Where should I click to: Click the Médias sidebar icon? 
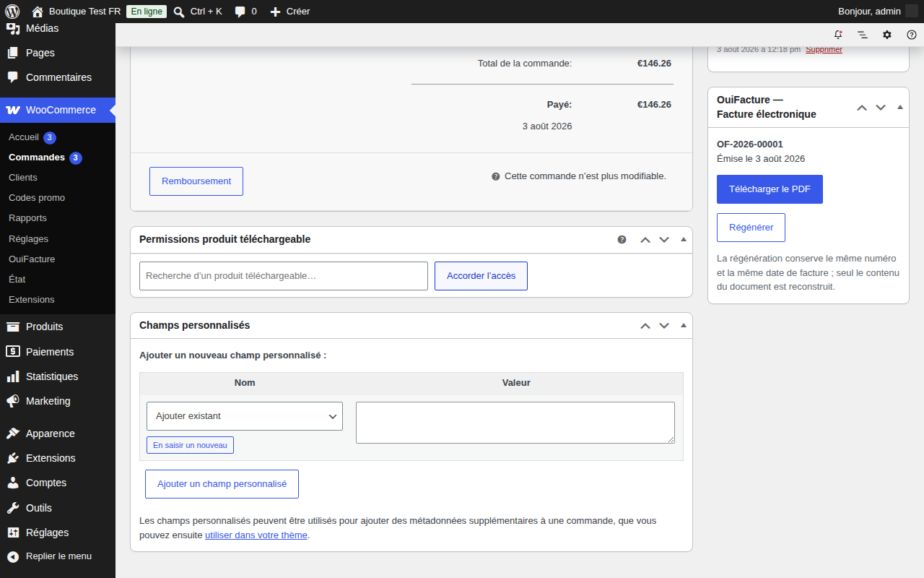pyautogui.click(x=13, y=28)
